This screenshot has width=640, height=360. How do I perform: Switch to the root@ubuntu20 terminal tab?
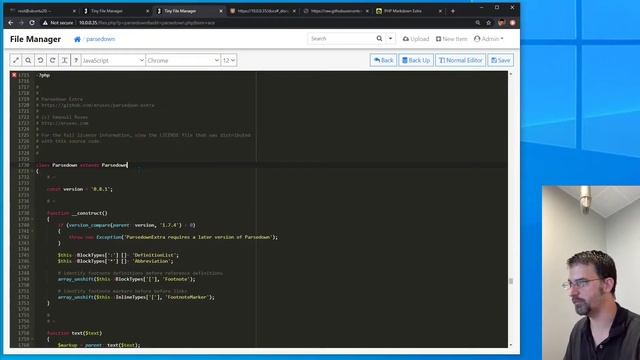coord(41,11)
